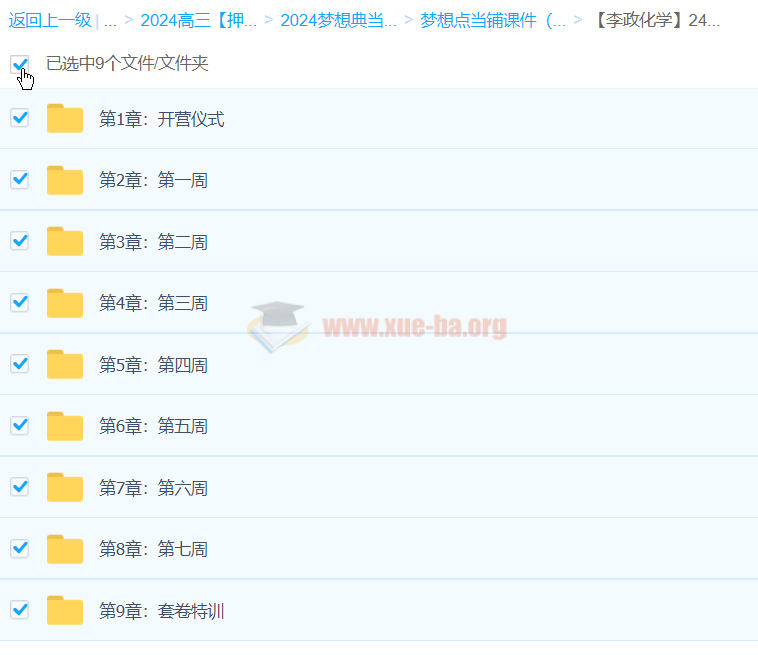Screen dimensions: 758x655
Task: Open the 第4章：第三周 folder name
Action: (153, 303)
